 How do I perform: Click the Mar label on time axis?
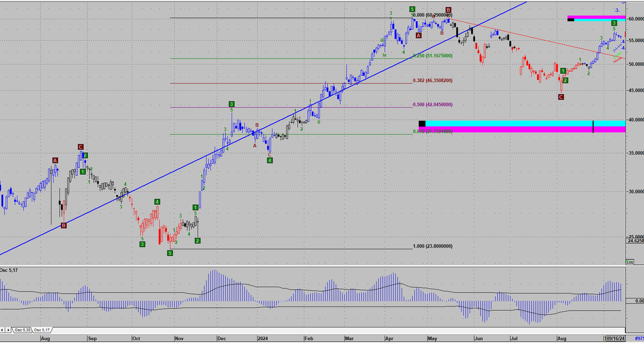pyautogui.click(x=350, y=339)
